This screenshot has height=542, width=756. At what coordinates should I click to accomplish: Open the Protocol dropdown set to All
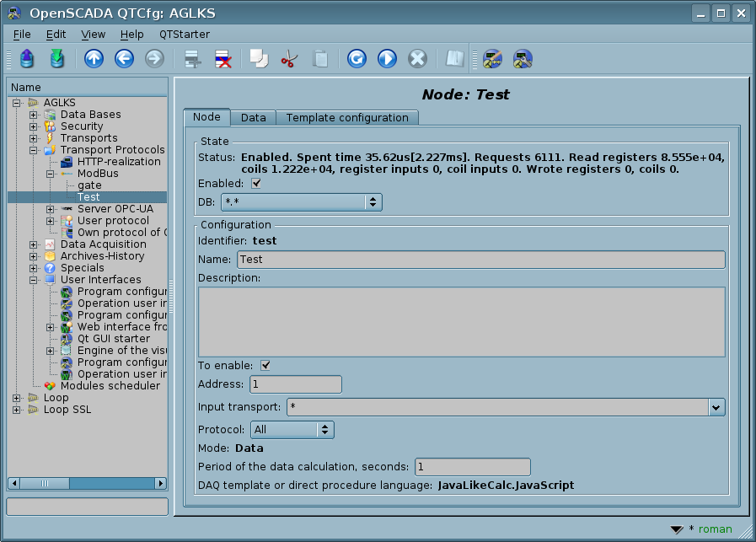(x=292, y=430)
